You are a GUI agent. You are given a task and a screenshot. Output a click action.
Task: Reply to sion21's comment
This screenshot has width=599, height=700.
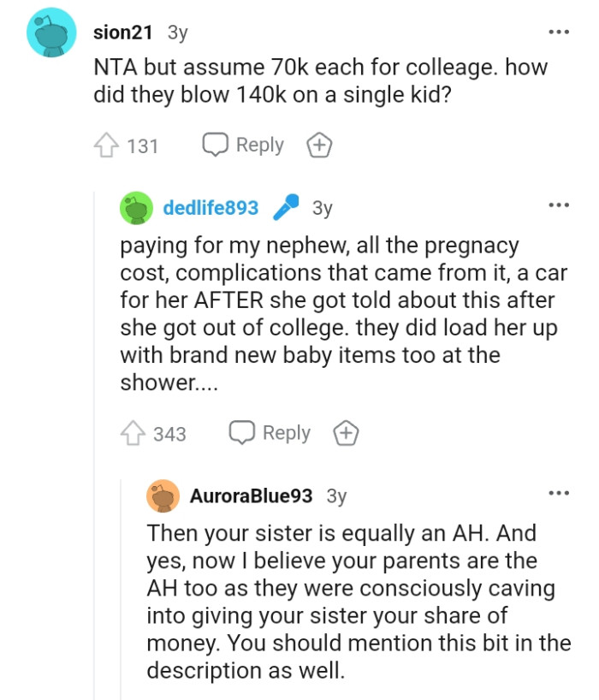246,145
